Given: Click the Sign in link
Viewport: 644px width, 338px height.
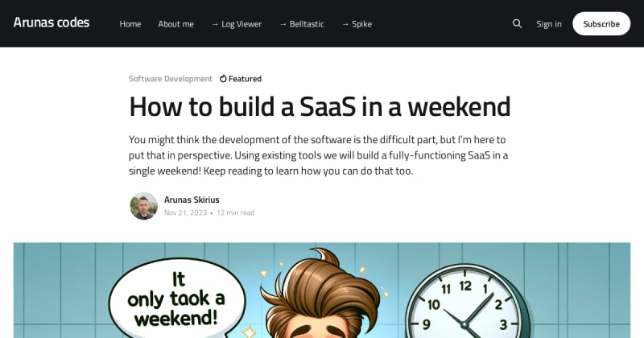Looking at the screenshot, I should click(x=549, y=24).
